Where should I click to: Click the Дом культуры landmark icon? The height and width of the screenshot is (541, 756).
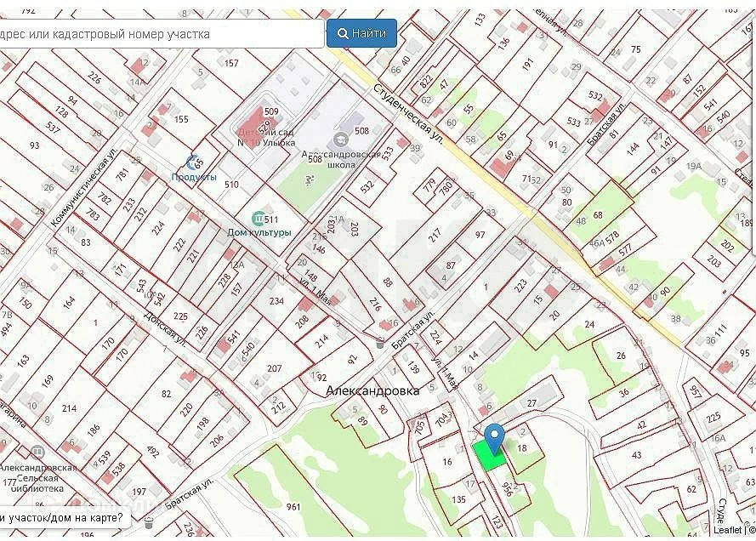[x=258, y=219]
